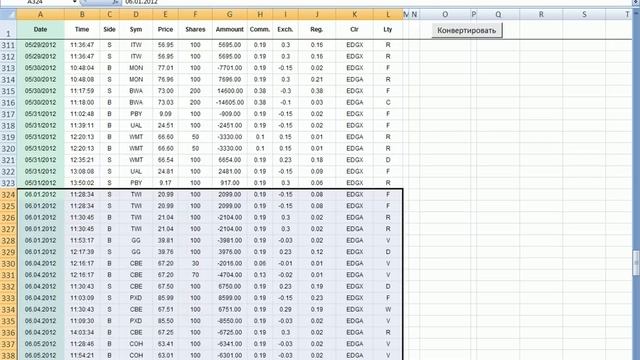Viewport: 640px width, 360px height.
Task: Select the time cell 14:03:34
Action: [x=82, y=333]
